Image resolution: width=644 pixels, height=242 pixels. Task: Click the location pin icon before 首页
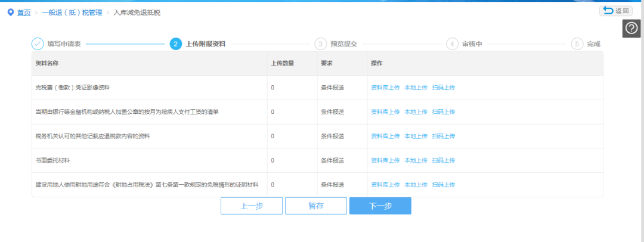point(11,13)
